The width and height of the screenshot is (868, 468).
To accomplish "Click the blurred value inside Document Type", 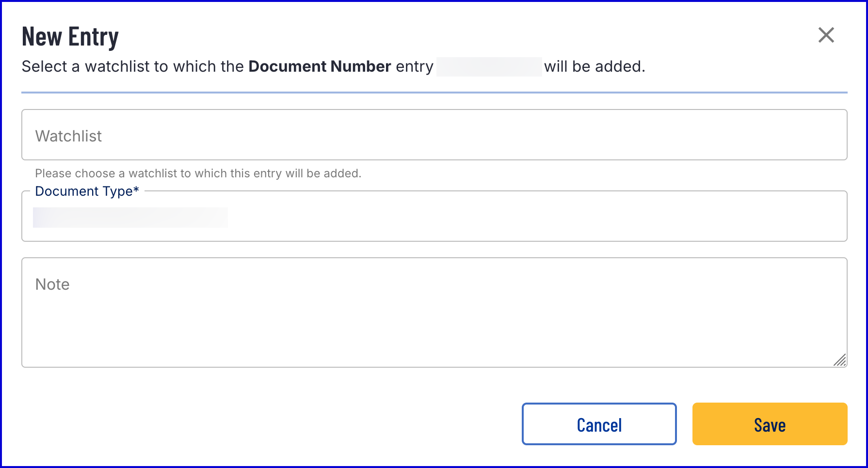I will click(130, 218).
